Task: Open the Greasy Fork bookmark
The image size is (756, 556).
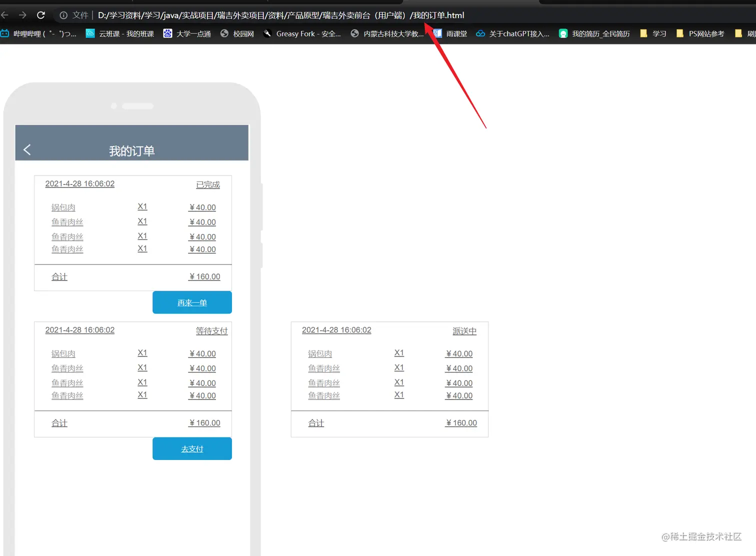Action: click(302, 33)
